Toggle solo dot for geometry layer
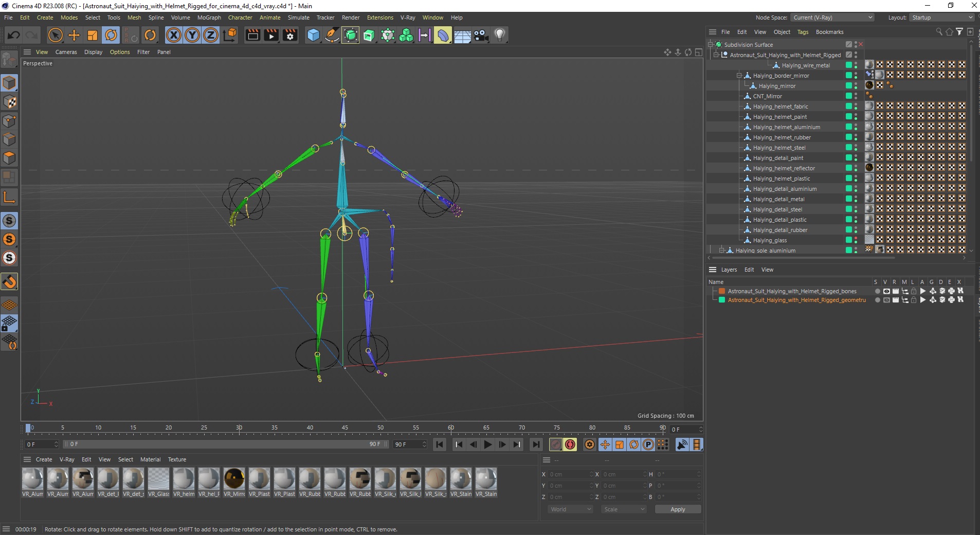 (x=877, y=300)
